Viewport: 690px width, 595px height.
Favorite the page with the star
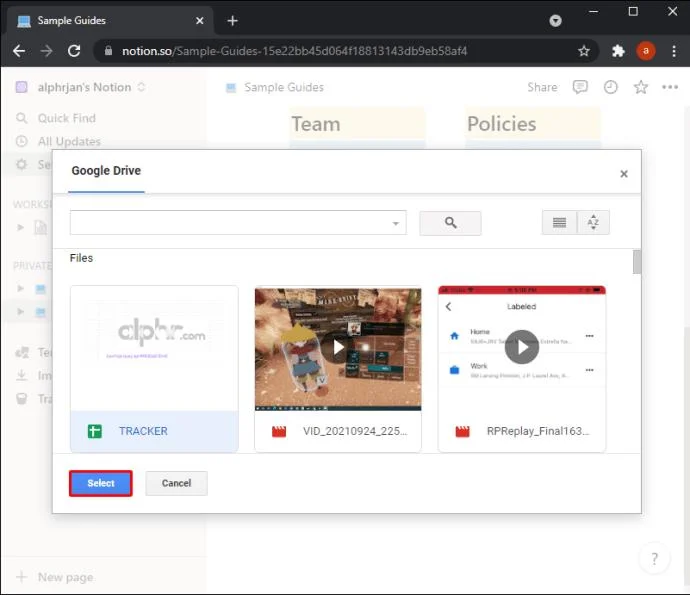[641, 87]
